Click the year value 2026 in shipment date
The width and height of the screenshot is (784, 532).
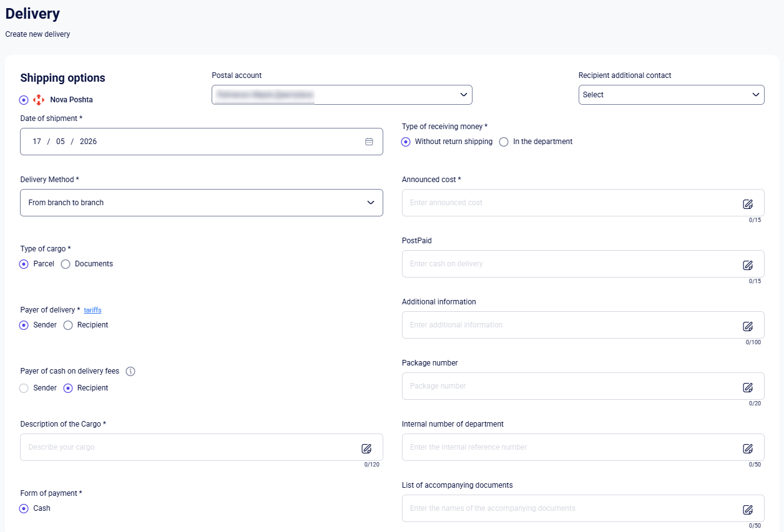coord(89,142)
